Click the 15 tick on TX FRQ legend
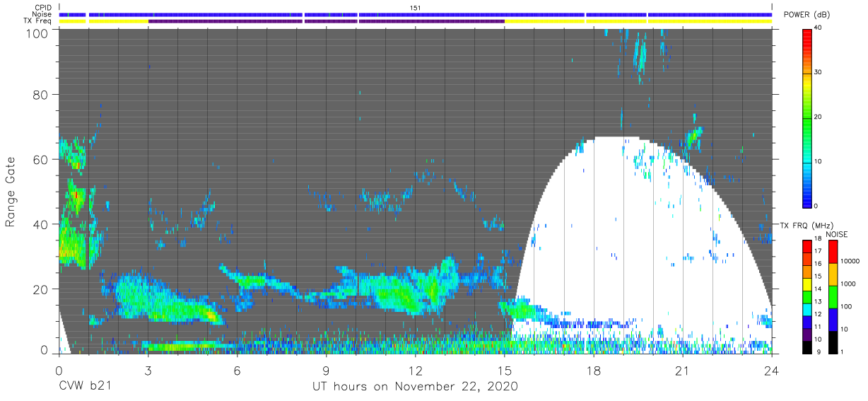Screen dimensions: 868x401 click(x=816, y=277)
